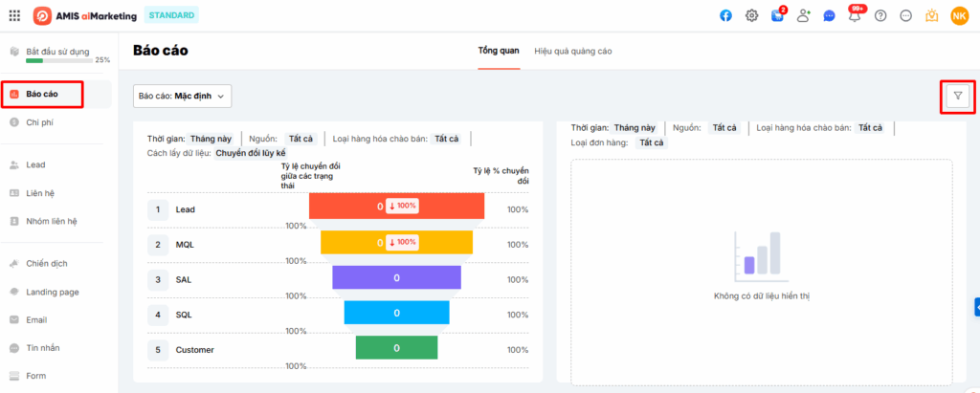The image size is (980, 393).
Task: Go to 'Landing page' in the sidebar
Action: (x=52, y=292)
